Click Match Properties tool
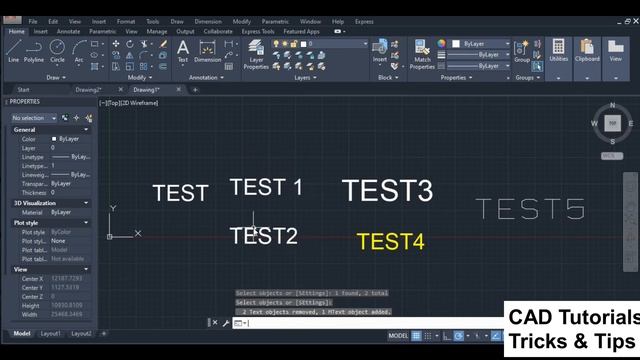The height and width of the screenshot is (360, 640). [422, 54]
